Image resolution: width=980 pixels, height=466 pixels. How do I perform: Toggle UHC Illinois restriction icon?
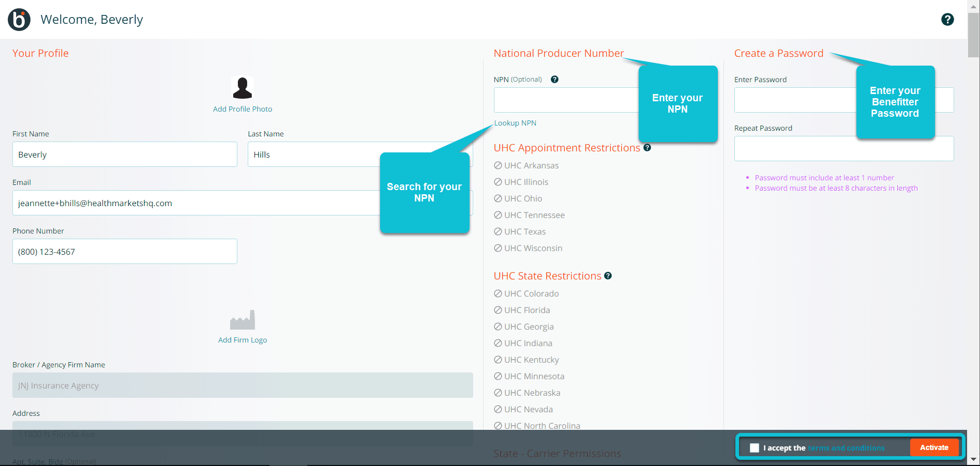tap(498, 182)
